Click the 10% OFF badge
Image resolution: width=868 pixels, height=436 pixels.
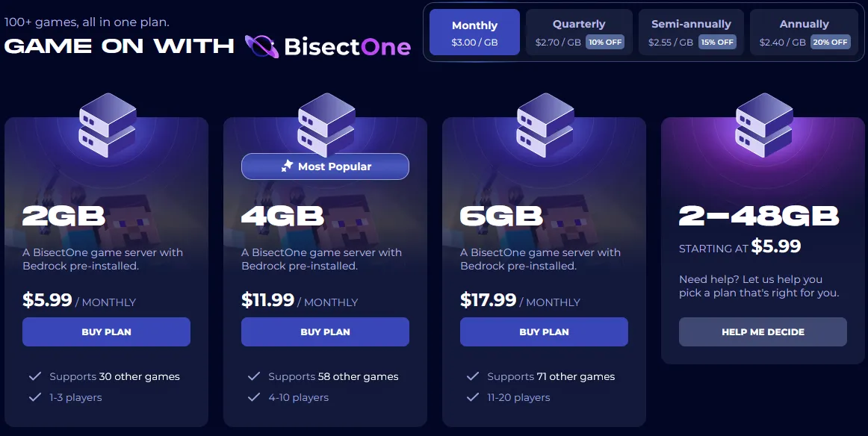click(604, 43)
